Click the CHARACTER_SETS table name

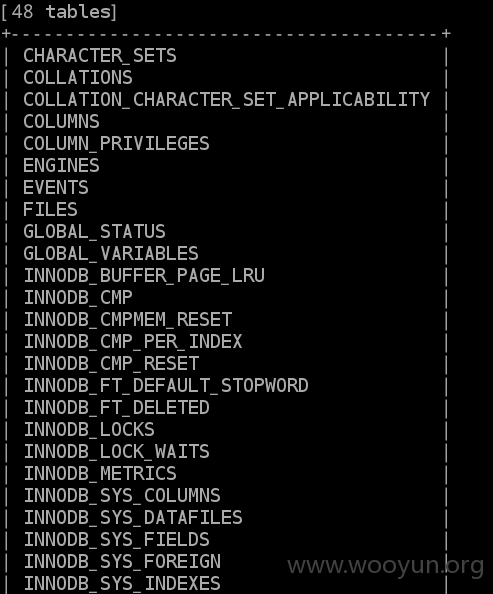coord(100,56)
